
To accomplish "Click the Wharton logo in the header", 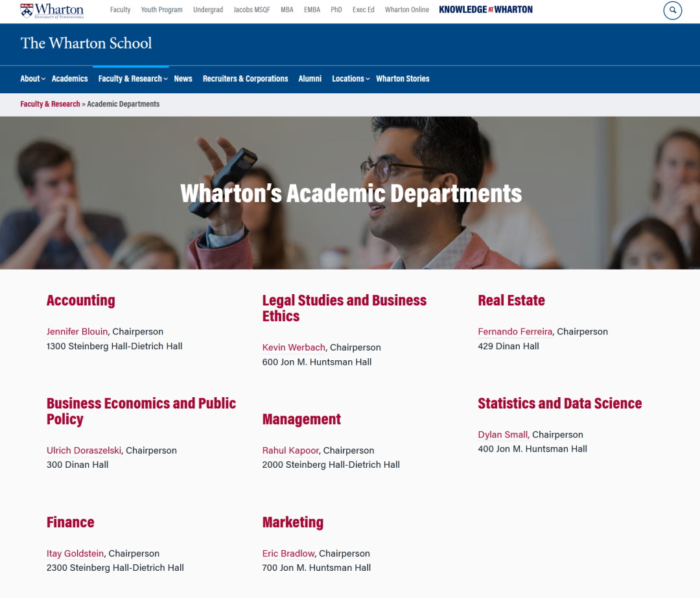I will point(52,10).
